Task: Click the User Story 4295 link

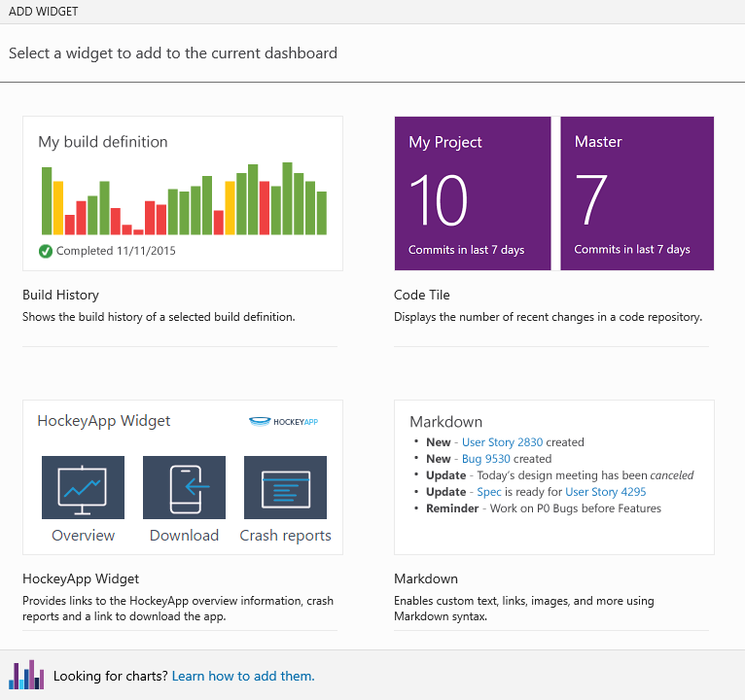Action: [x=605, y=492]
